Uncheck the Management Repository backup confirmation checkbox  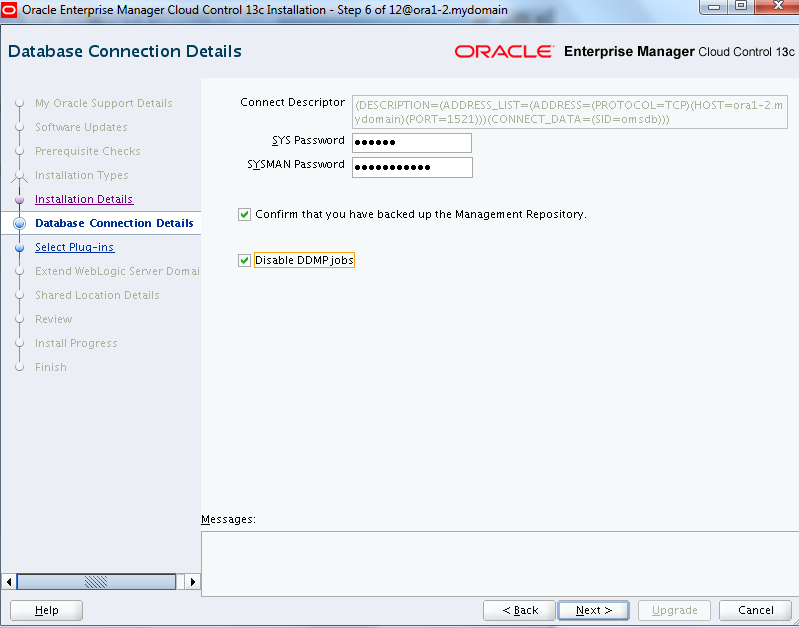[x=245, y=214]
